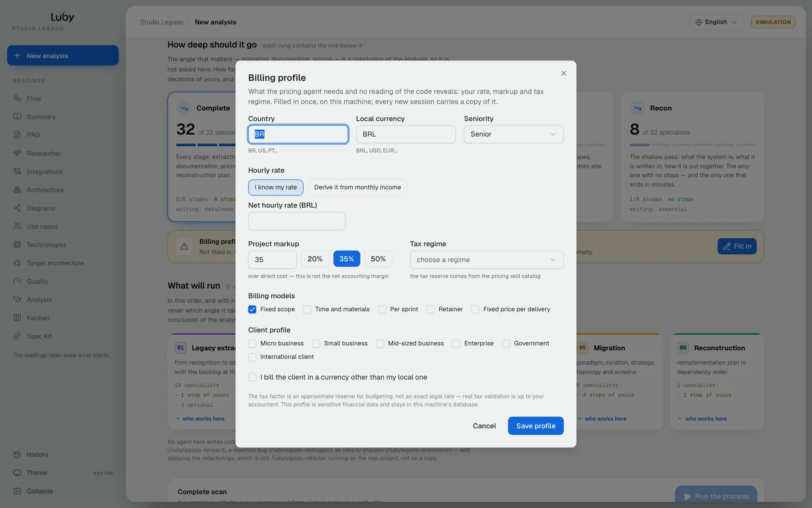812x508 pixels.
Task: Click the Technologies chip icon
Action: pyautogui.click(x=17, y=245)
